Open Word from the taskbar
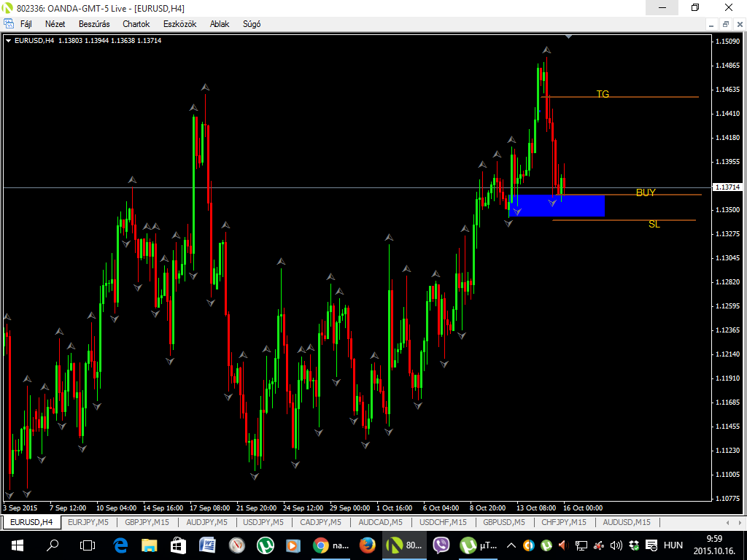The width and height of the screenshot is (747, 560). 207,545
